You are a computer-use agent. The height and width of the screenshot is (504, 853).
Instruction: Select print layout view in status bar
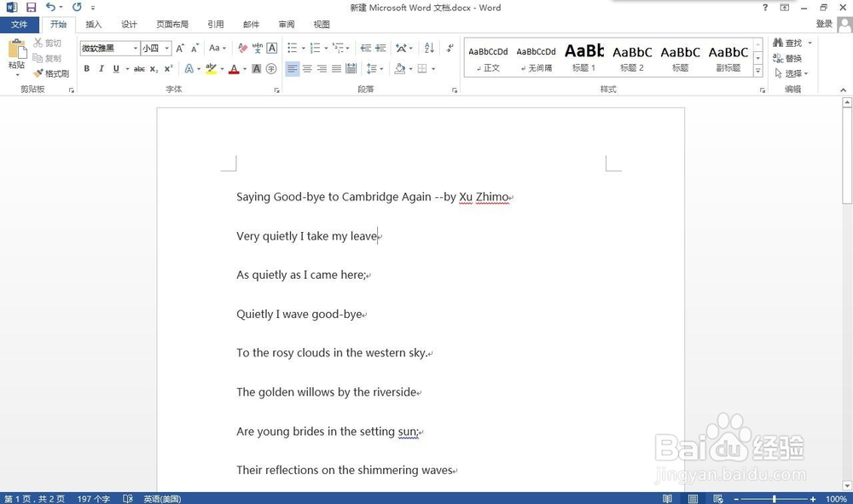point(693,499)
